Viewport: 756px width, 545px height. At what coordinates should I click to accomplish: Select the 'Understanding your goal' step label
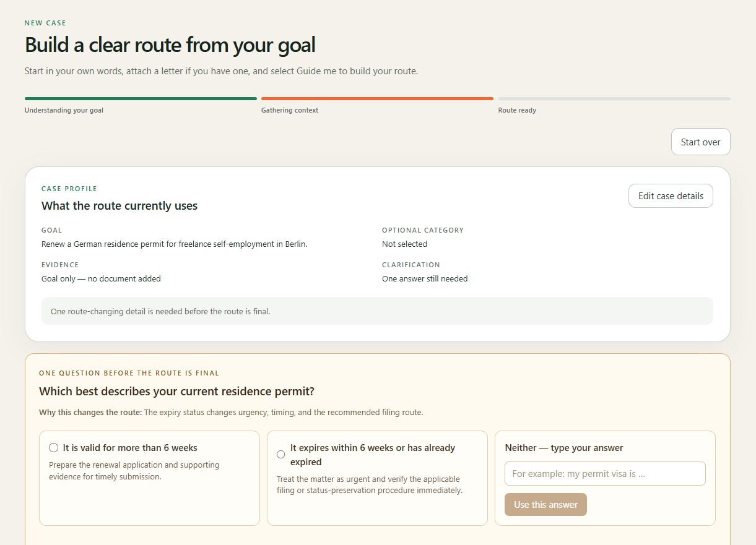pos(64,110)
